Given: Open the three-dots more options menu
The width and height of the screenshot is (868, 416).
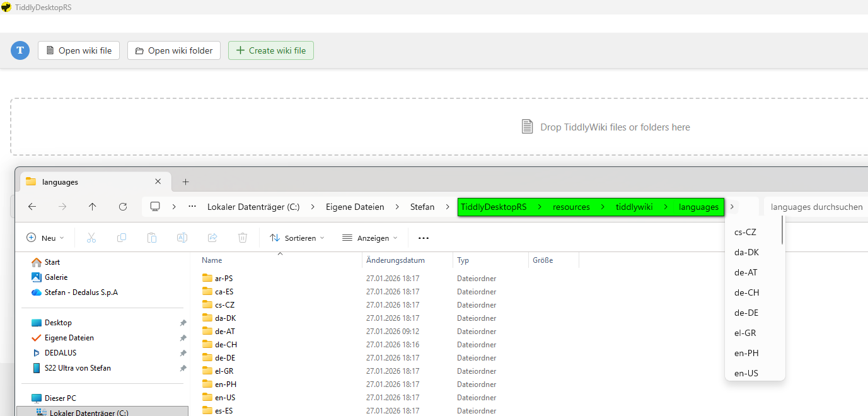Looking at the screenshot, I should coord(424,238).
